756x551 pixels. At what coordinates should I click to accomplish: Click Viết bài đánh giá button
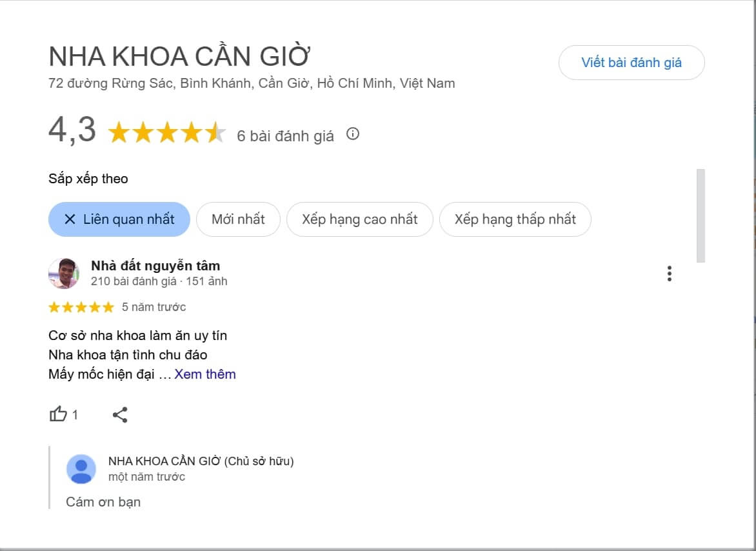coord(631,63)
